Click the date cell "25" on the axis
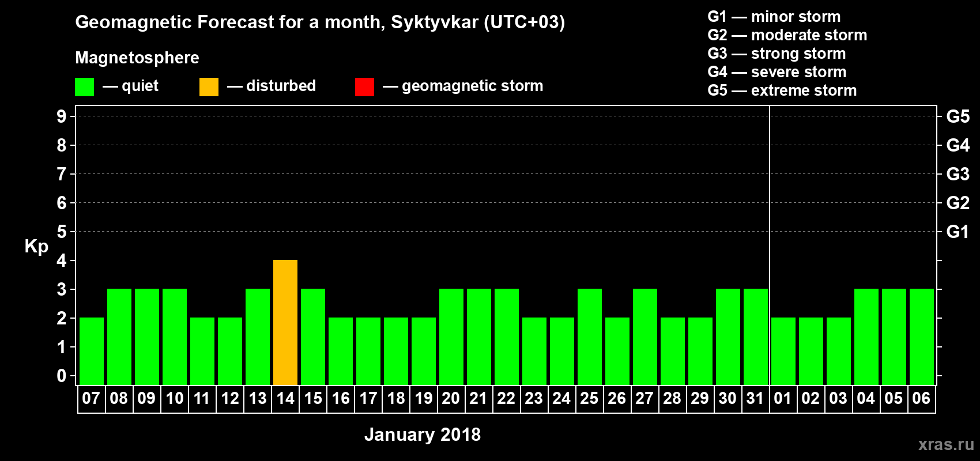This screenshot has width=980, height=461. 589,399
